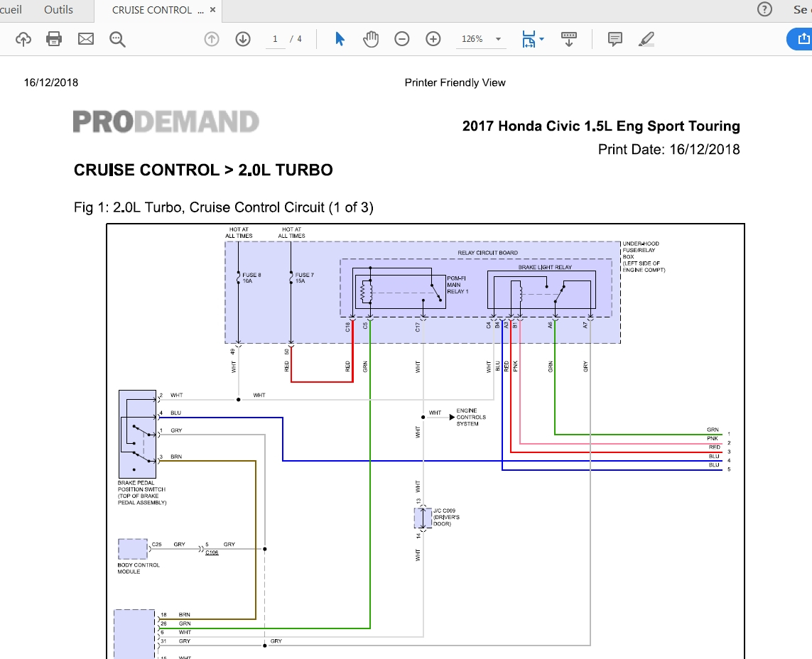Click the scrolling mode keyboard-arrow icon
This screenshot has width=812, height=659.
pos(568,39)
